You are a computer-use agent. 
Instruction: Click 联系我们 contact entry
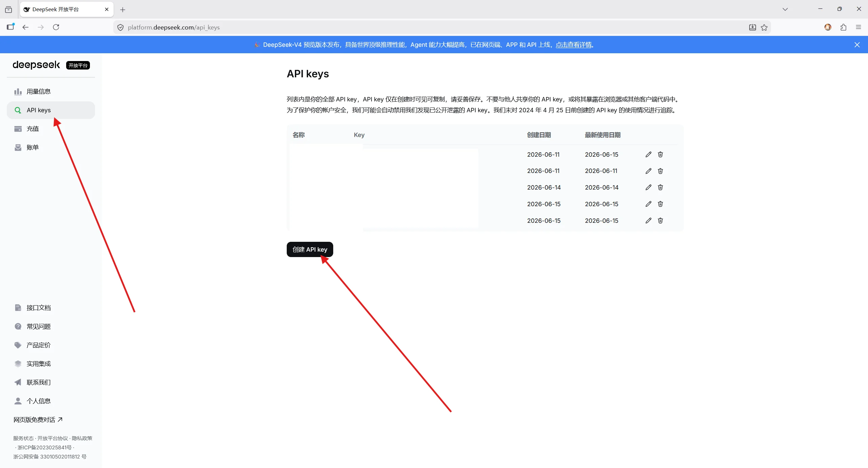tap(51, 382)
